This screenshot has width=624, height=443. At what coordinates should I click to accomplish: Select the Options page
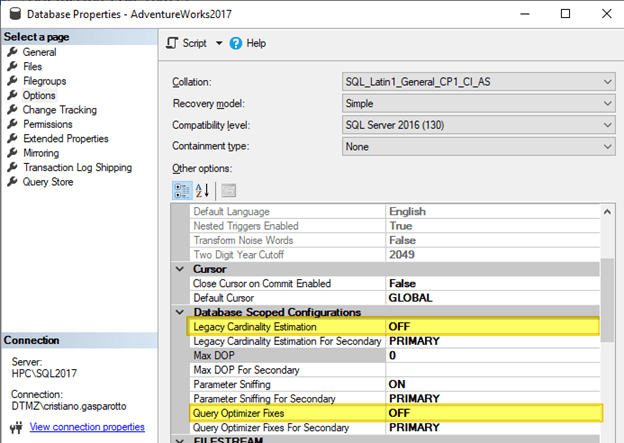[39, 96]
